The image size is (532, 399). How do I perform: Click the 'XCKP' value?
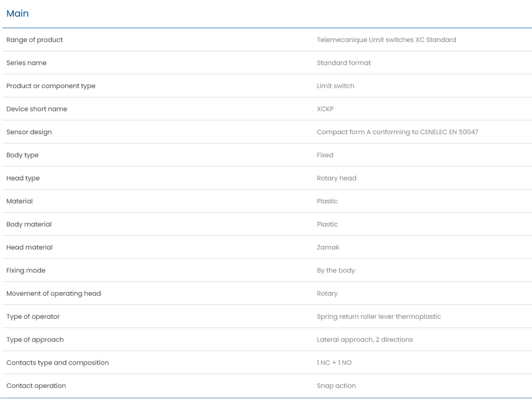pyautogui.click(x=325, y=109)
